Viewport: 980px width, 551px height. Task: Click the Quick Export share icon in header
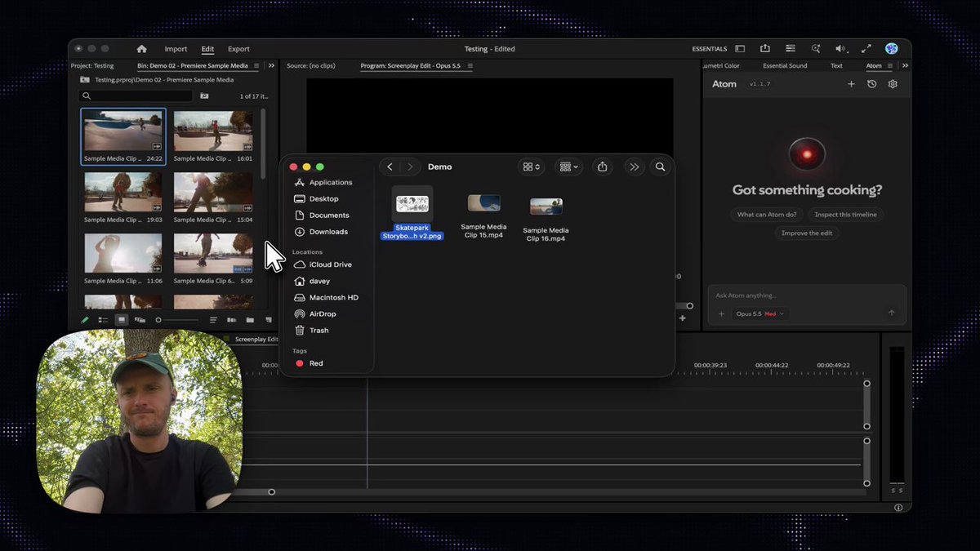coord(765,49)
